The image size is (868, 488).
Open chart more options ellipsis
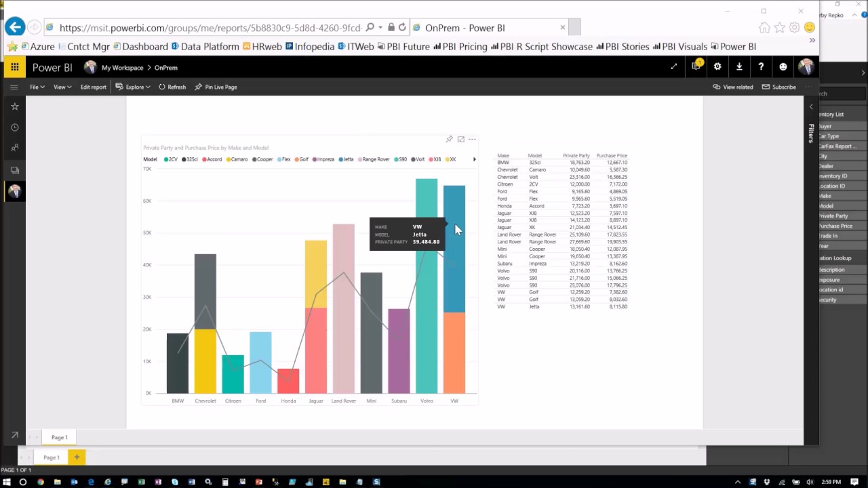coord(472,139)
